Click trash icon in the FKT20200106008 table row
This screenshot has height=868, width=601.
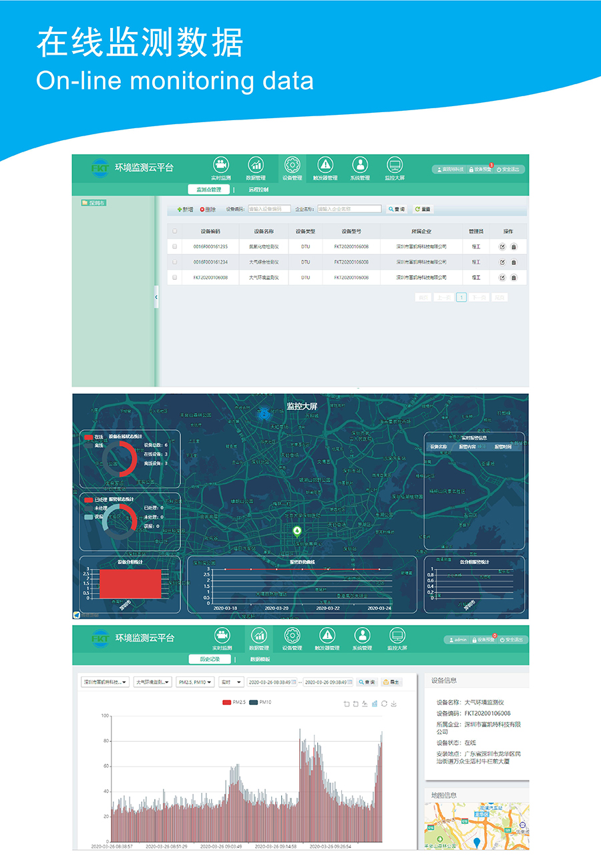(x=514, y=278)
